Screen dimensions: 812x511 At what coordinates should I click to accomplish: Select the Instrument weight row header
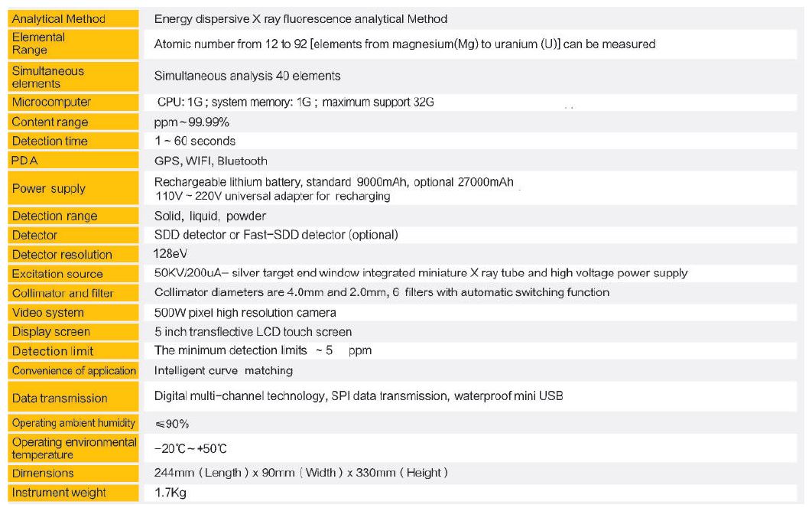[x=59, y=493]
